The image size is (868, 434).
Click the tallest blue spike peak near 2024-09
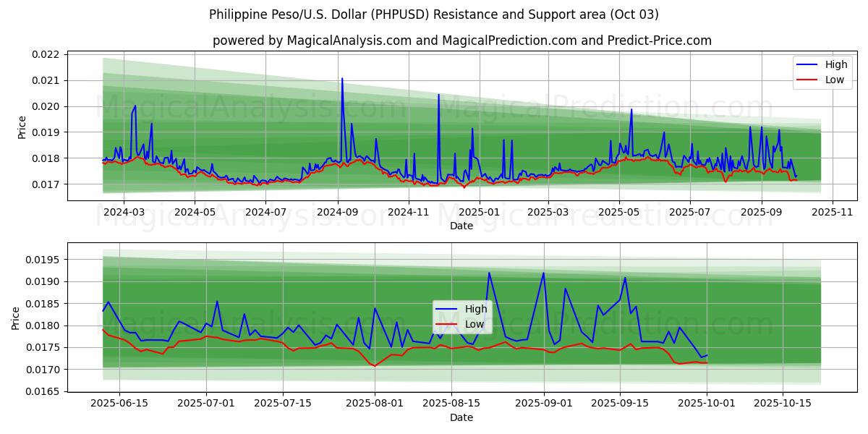(342, 78)
